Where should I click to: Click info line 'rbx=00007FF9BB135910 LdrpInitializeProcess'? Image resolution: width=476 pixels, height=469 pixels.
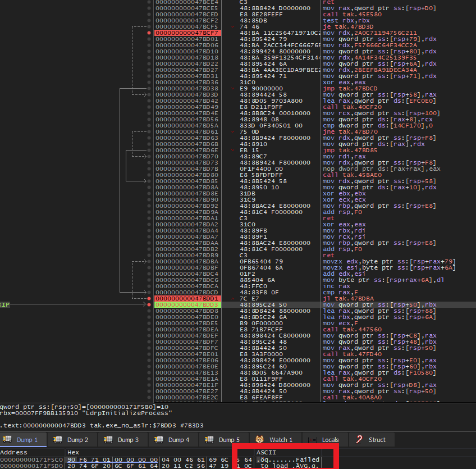pyautogui.click(x=86, y=413)
